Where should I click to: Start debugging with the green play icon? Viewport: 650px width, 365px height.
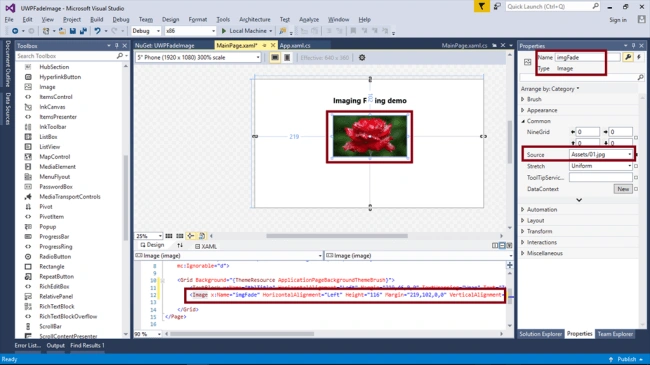(224, 31)
